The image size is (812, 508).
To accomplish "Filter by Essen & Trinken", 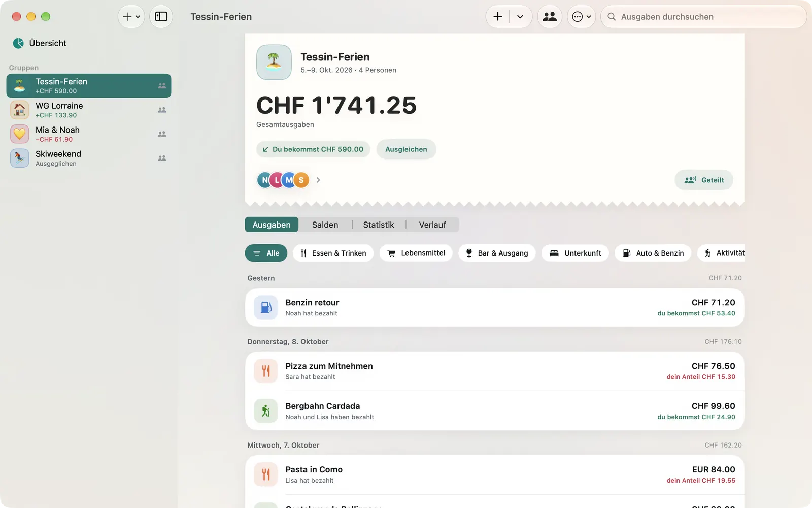I will [x=333, y=253].
